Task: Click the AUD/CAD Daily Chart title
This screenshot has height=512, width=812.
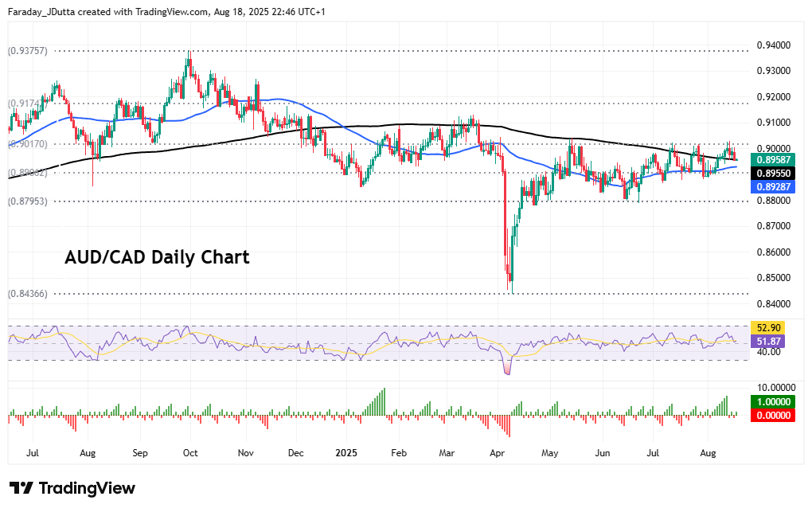Action: pos(156,257)
